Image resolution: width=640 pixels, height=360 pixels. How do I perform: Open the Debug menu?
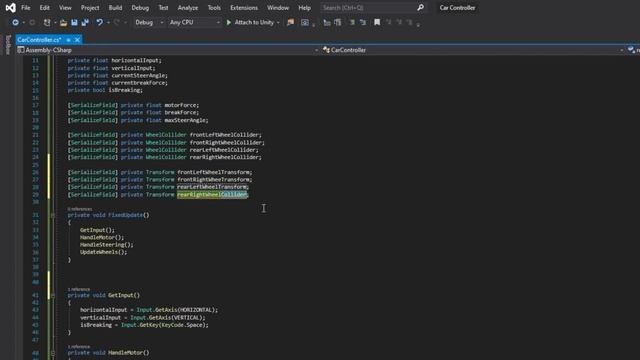point(140,8)
